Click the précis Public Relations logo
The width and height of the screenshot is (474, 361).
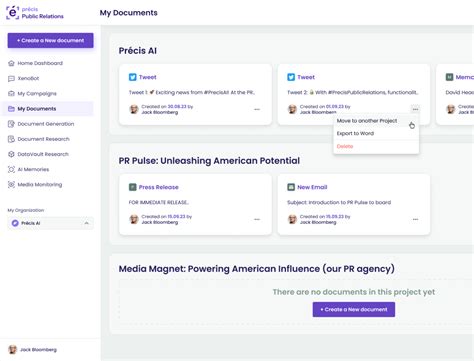(x=35, y=13)
